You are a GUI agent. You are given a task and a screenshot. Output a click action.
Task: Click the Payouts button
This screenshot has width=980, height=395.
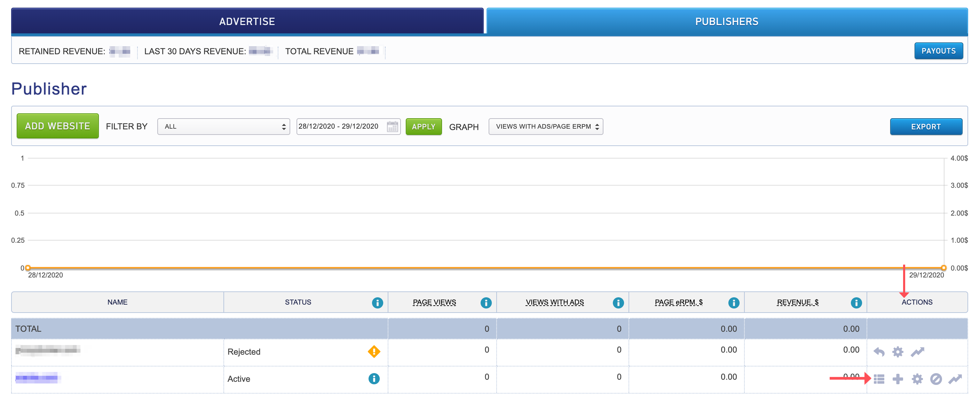tap(938, 51)
